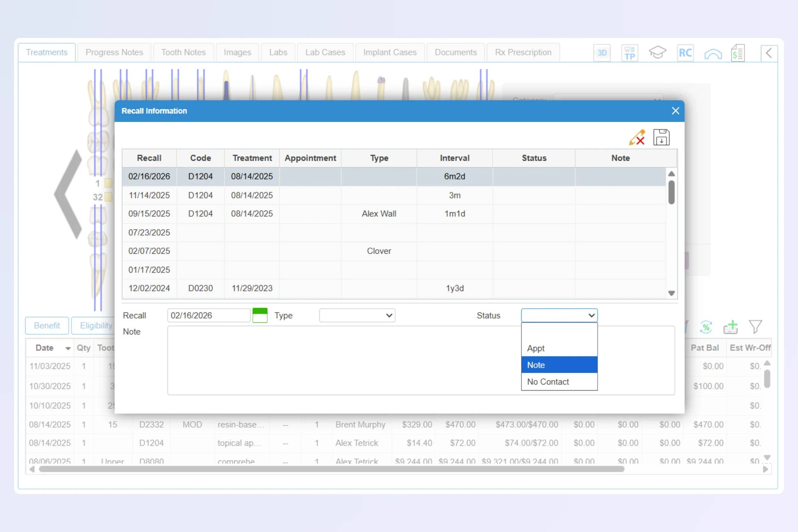The image size is (798, 532).
Task: Click the dental arch icon
Action: click(713, 54)
